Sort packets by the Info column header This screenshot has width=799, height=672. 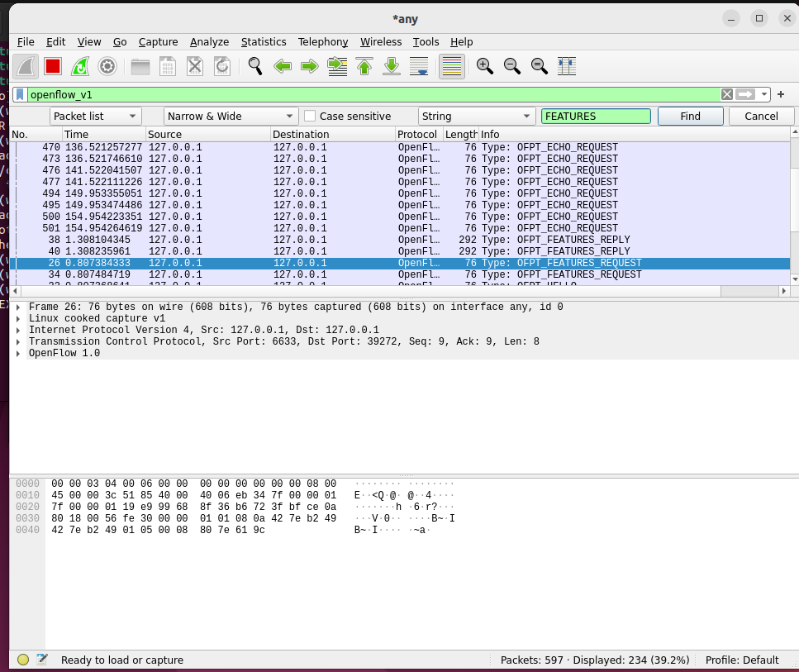pyautogui.click(x=634, y=135)
